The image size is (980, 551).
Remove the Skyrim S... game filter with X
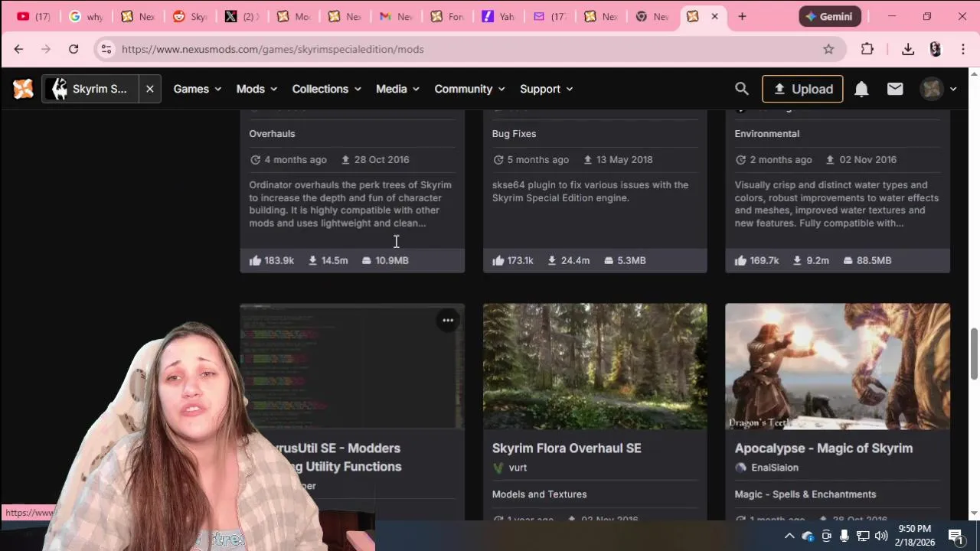pyautogui.click(x=150, y=89)
